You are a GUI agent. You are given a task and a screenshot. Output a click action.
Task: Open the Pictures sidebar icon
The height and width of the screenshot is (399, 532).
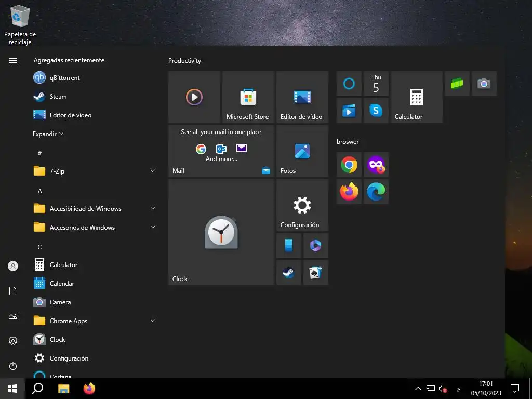tap(13, 316)
